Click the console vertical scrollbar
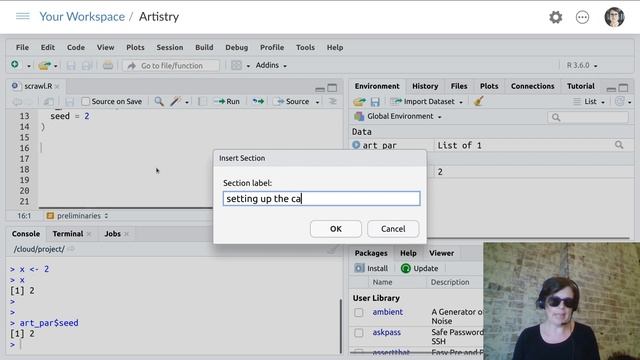Image resolution: width=640 pixels, height=360 pixels. (x=341, y=326)
